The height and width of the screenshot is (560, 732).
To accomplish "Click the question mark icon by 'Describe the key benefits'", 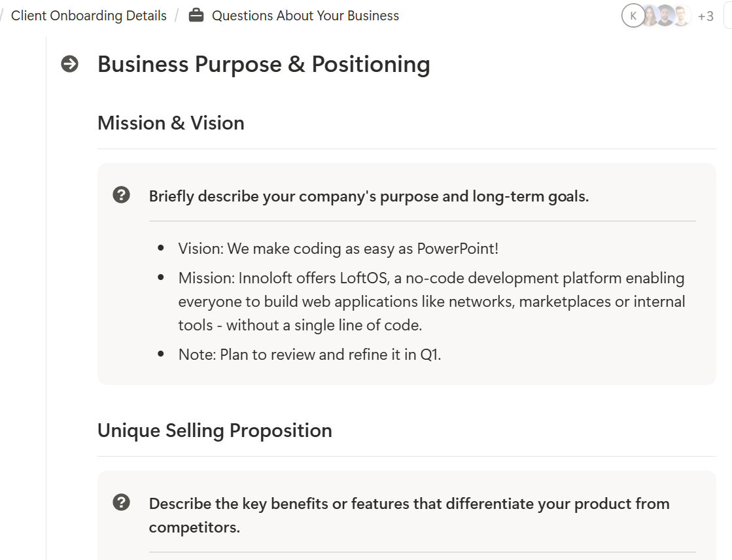I will point(122,502).
